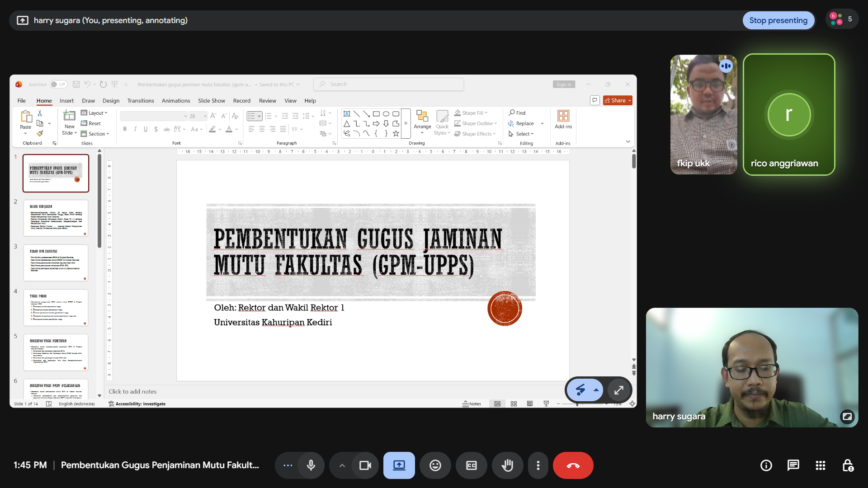Open emoji reactions in Meet toolbar

[435, 465]
